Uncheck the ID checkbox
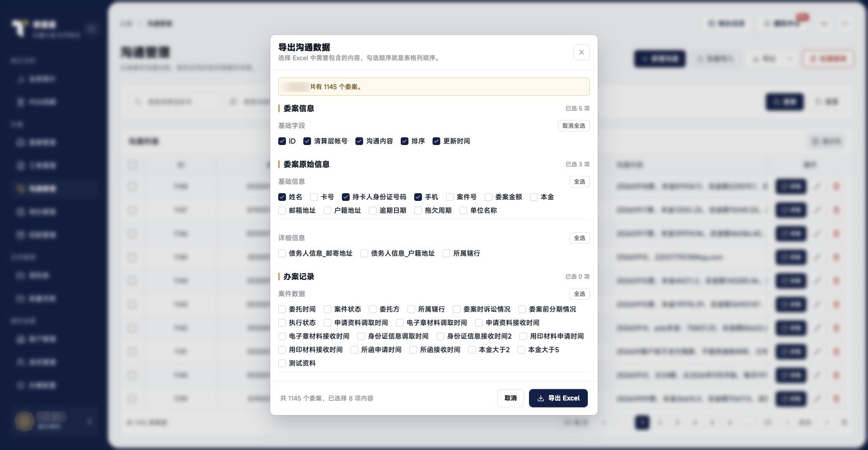Screen dimensions: 868x450 pyautogui.click(x=282, y=141)
